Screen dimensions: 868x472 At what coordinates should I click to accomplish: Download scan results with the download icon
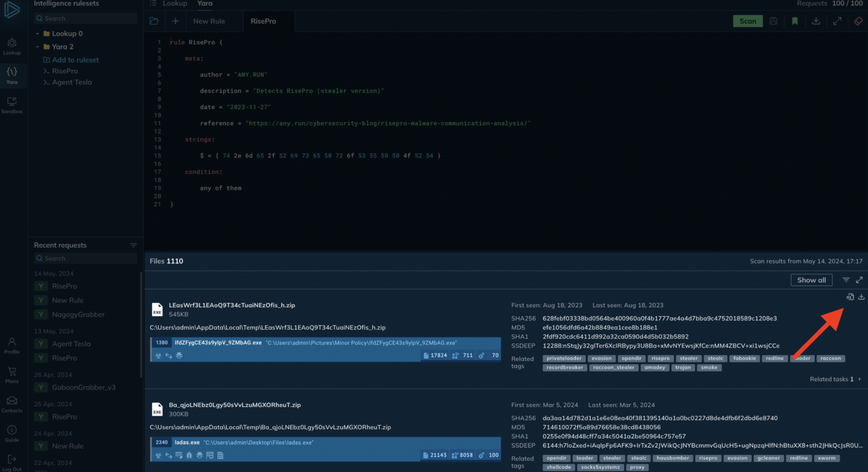click(816, 21)
